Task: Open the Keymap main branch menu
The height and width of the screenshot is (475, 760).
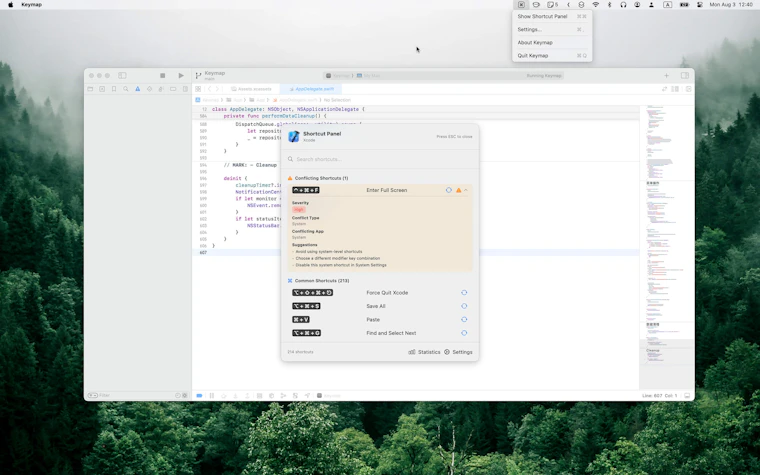Action: [210, 75]
